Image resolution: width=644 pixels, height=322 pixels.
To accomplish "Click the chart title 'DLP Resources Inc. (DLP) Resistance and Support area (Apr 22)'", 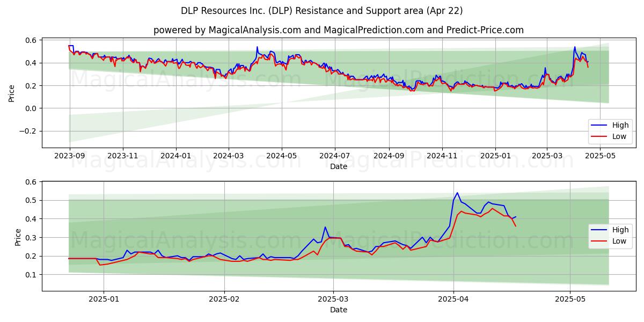I will (x=322, y=11).
